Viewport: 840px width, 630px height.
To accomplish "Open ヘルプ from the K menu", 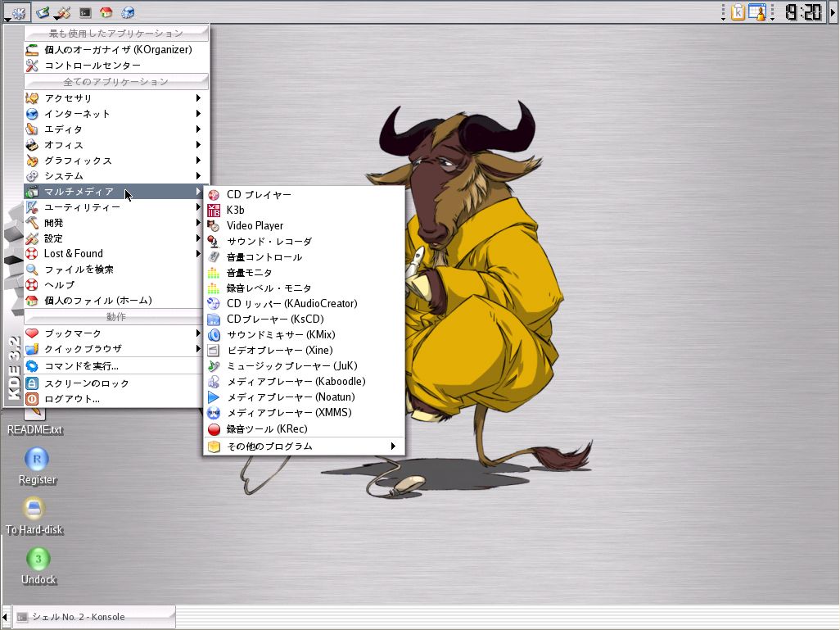I will click(x=113, y=285).
